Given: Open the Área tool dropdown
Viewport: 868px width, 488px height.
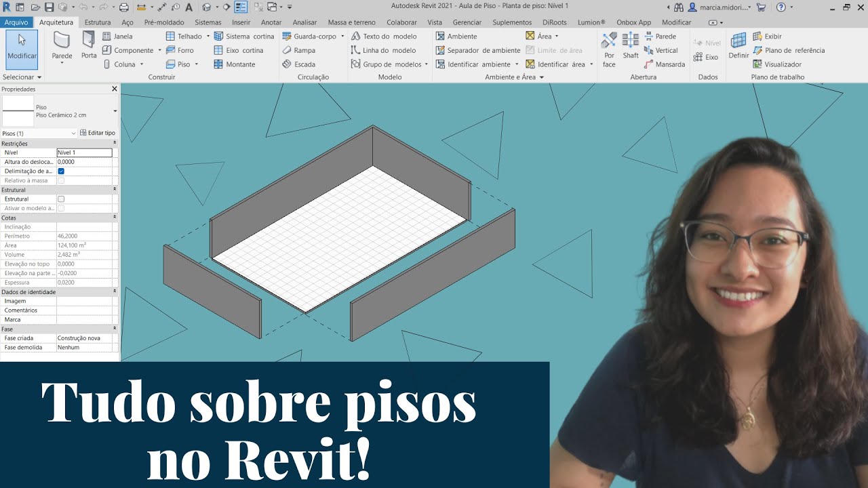Looking at the screenshot, I should pyautogui.click(x=557, y=36).
